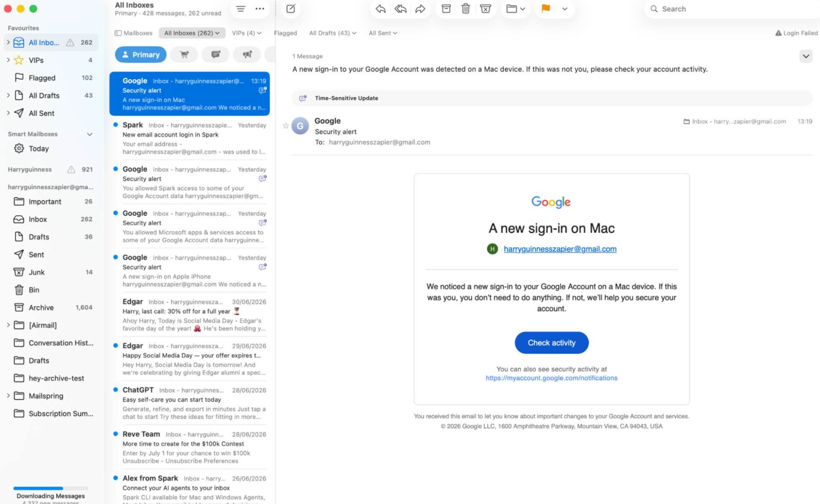Delete message with the trash icon

[x=466, y=9]
